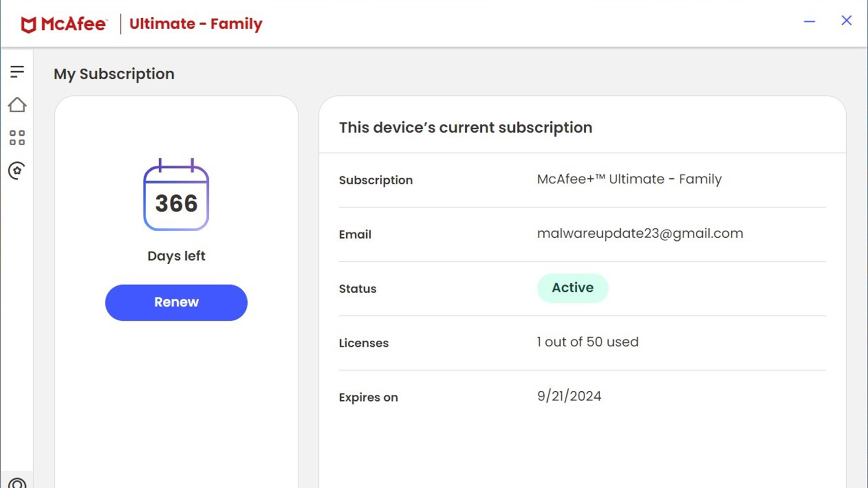Open the McAfee dashboard grid icon
Viewport: 868px width, 488px height.
click(16, 137)
